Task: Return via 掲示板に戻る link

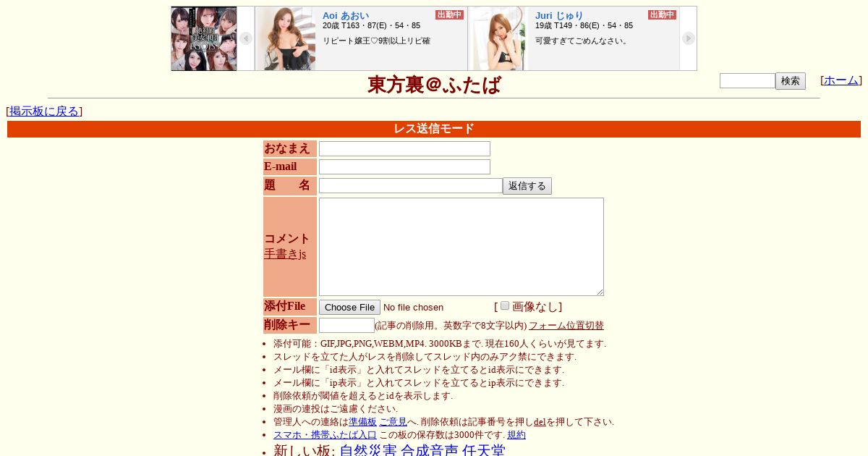Action: 44,111
